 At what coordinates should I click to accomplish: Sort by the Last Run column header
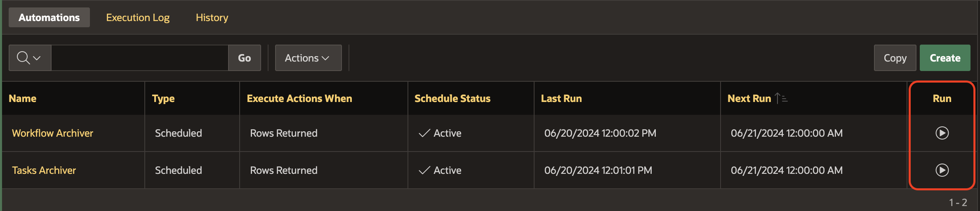(561, 98)
